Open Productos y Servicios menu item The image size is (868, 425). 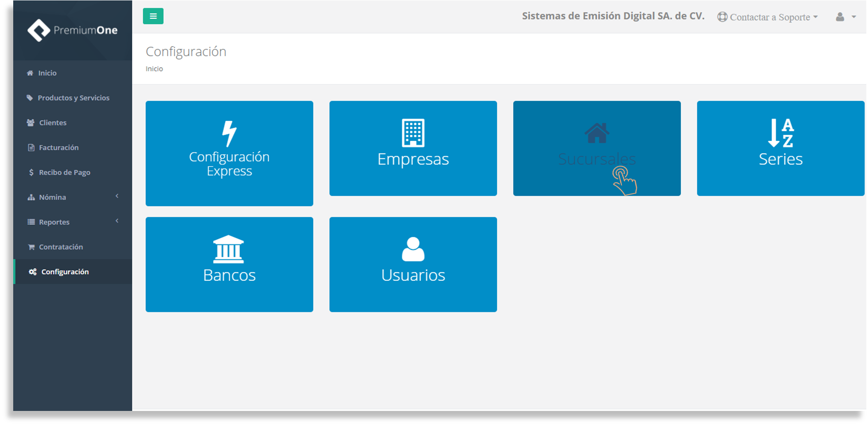click(73, 98)
